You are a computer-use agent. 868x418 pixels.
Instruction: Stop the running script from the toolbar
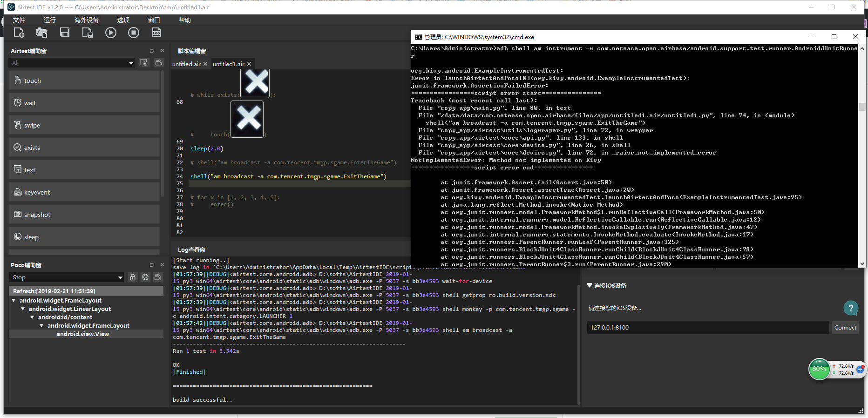(134, 33)
